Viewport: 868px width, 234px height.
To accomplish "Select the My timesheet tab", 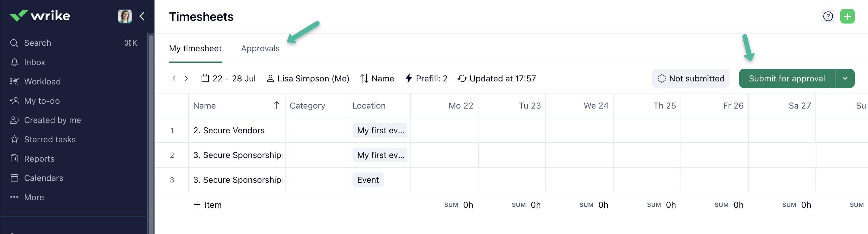I will point(195,49).
